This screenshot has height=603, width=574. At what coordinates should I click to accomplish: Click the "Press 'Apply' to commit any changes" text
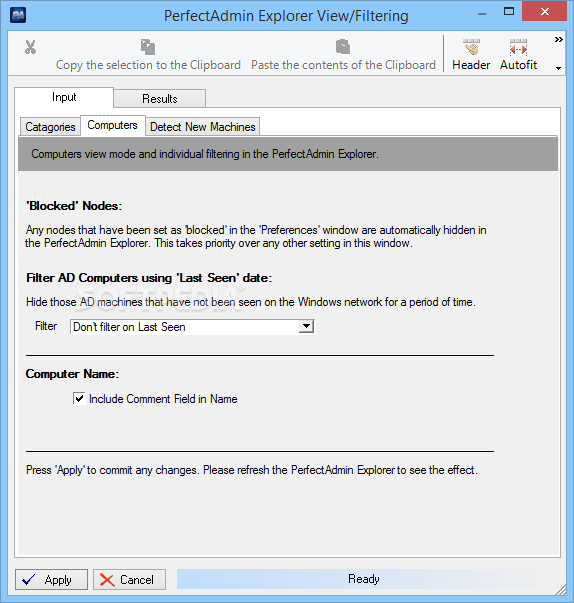pos(112,470)
